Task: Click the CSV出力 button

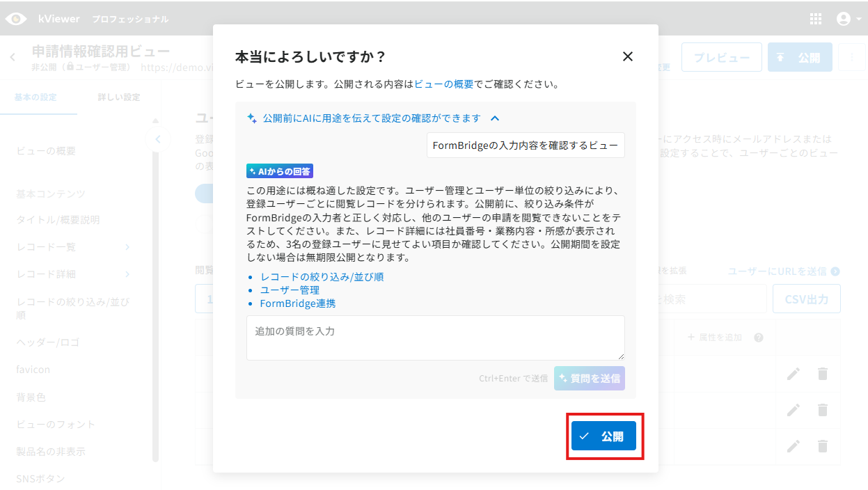Action: click(x=807, y=299)
